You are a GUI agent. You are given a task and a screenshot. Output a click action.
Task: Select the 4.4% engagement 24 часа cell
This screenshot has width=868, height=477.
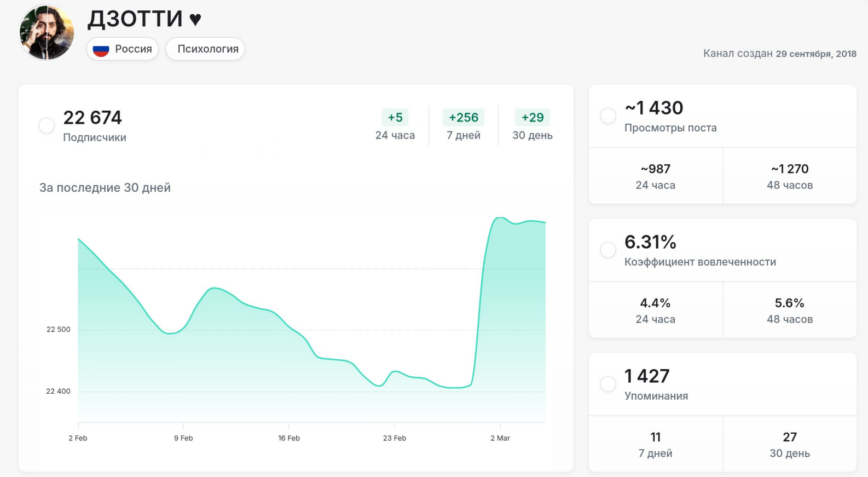tap(656, 310)
